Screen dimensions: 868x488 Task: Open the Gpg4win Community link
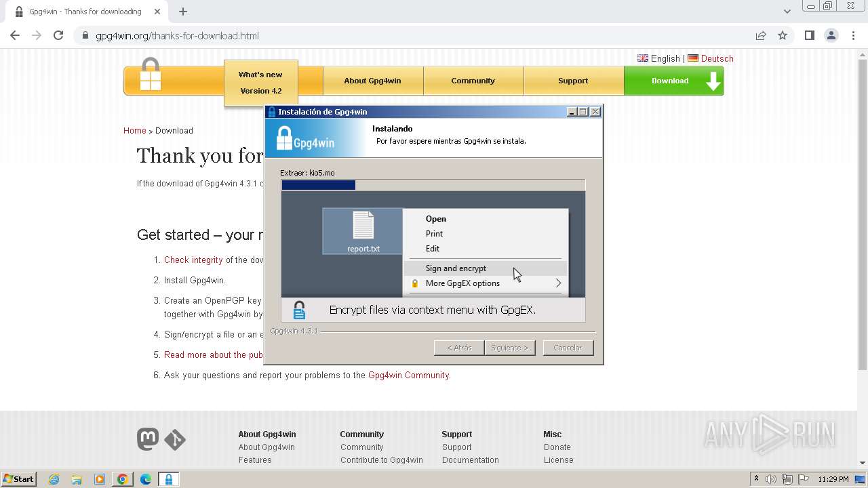(408, 375)
